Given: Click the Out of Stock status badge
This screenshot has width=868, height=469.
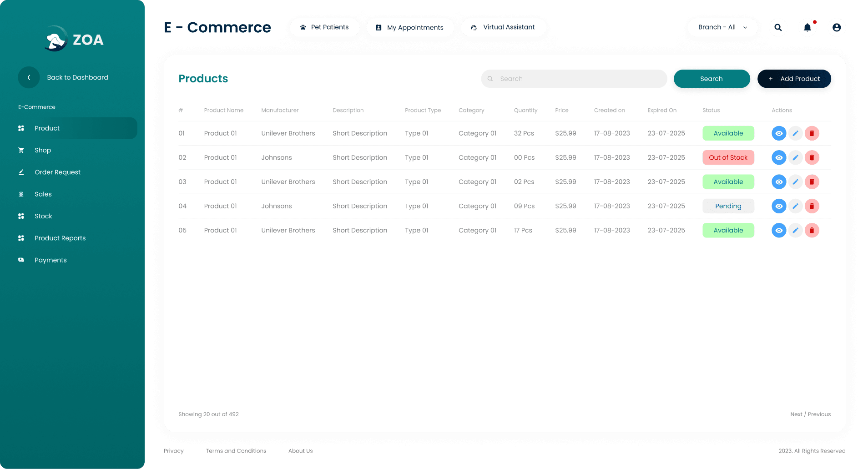Looking at the screenshot, I should click(728, 157).
